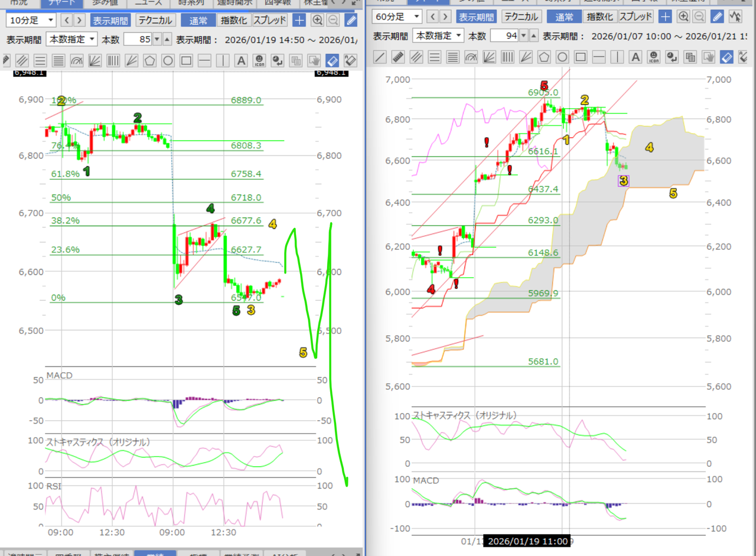Click the テクニカル button in left chart
Viewport: 756px width, 556px height.
point(155,21)
